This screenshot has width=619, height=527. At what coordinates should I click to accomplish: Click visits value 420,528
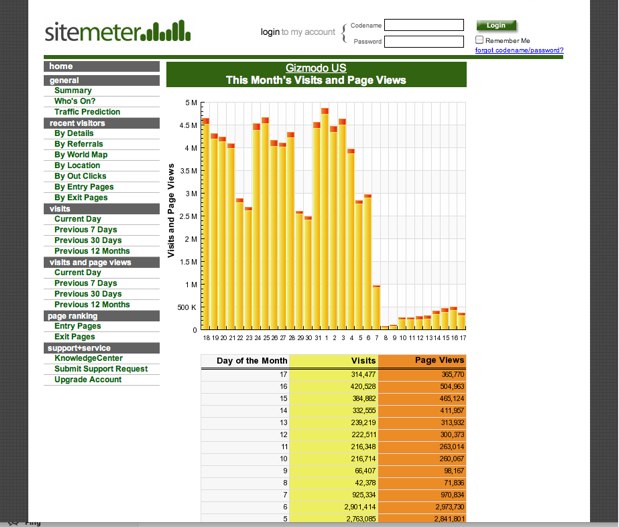(363, 386)
